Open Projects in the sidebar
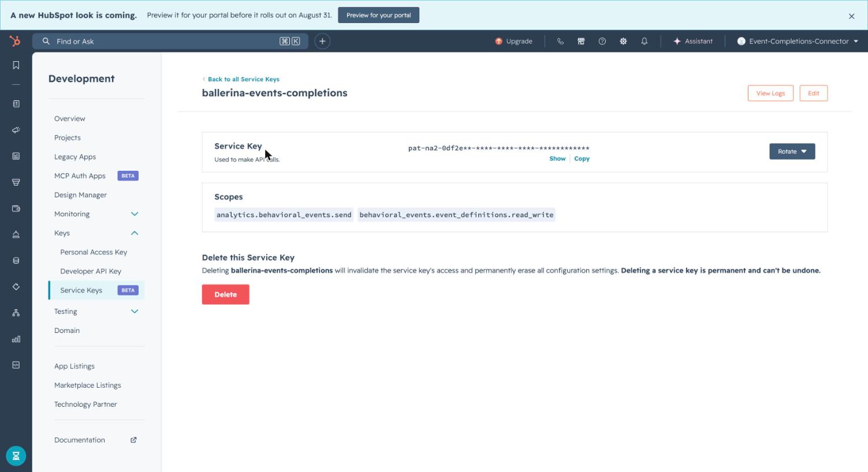 68,137
